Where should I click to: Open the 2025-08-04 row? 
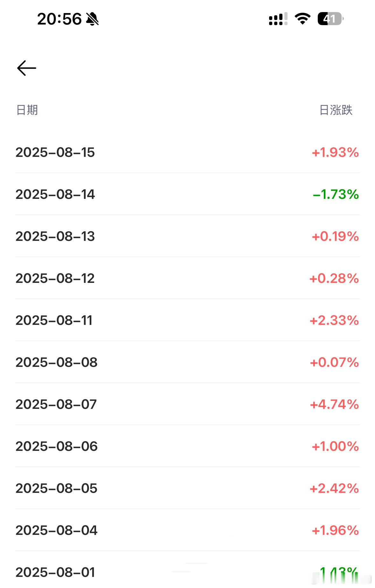tap(187, 530)
